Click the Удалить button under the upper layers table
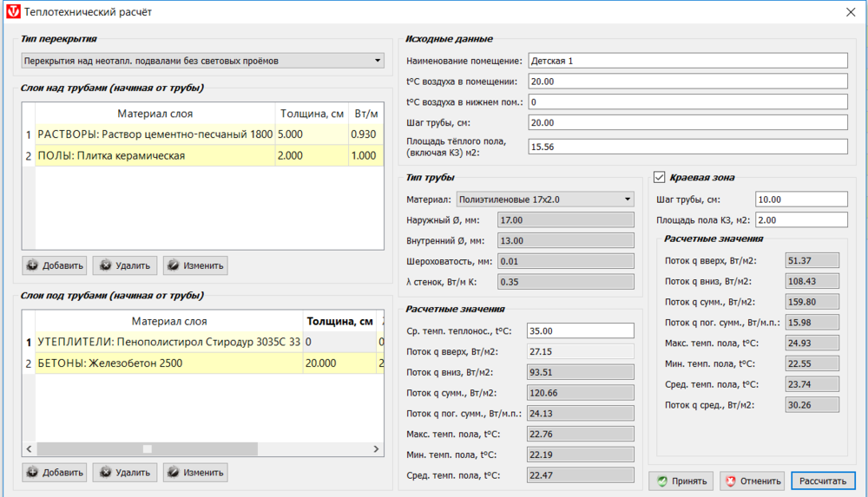Screen dimensions: 868x497 coord(124,265)
